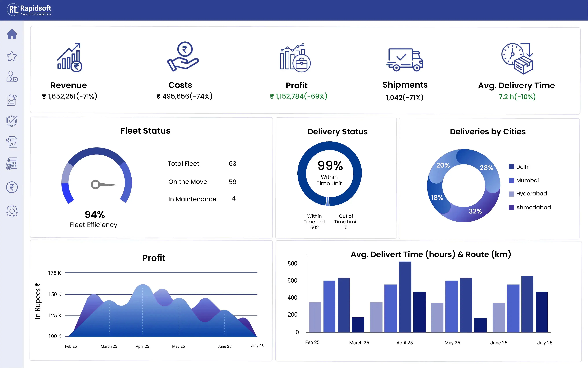The width and height of the screenshot is (588, 368).
Task: Click the Rapidsoft Technologies logo
Action: click(29, 10)
